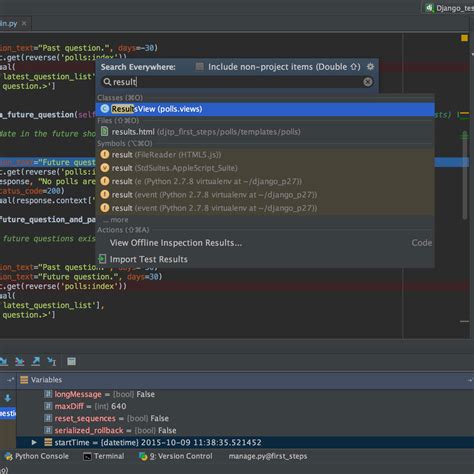Select the View Offline Inspection Results action
The image size is (474, 474).
click(x=265, y=243)
